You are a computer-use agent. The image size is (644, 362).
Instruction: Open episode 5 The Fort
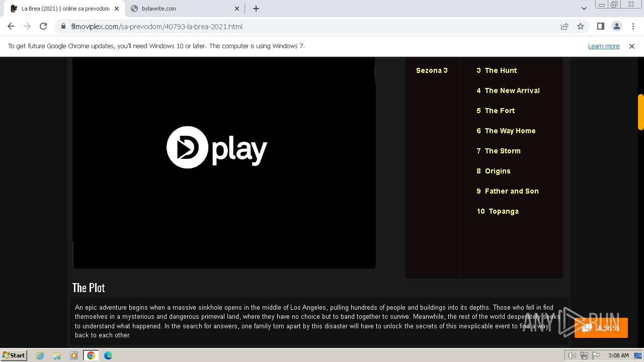(x=496, y=111)
